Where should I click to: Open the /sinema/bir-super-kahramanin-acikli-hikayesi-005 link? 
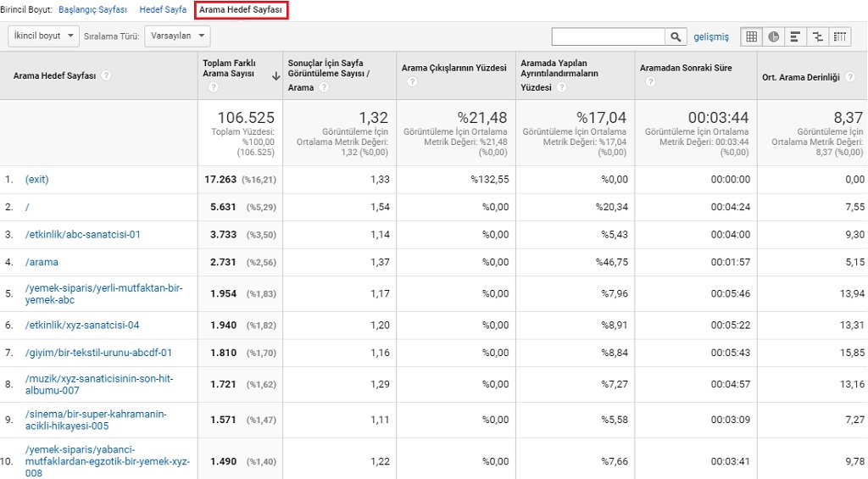(x=96, y=420)
